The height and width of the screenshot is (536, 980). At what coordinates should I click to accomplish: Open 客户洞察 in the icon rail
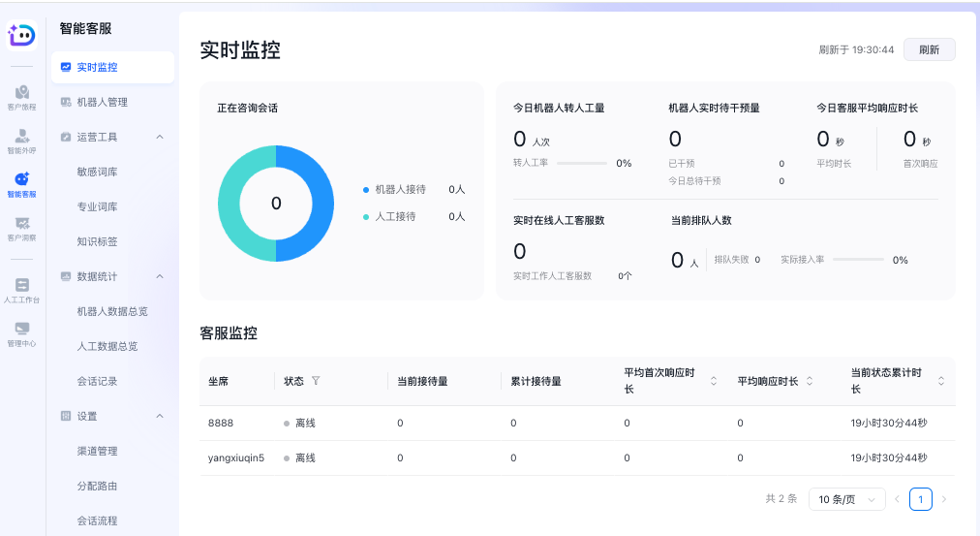coord(22,229)
